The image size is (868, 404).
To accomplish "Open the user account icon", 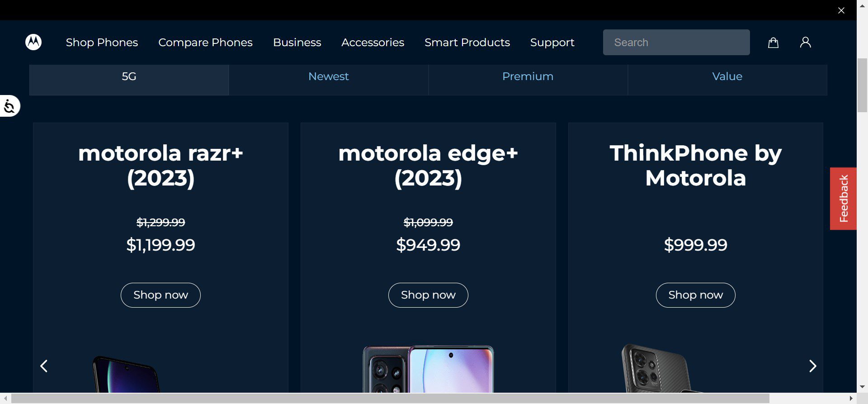I will click(x=805, y=43).
